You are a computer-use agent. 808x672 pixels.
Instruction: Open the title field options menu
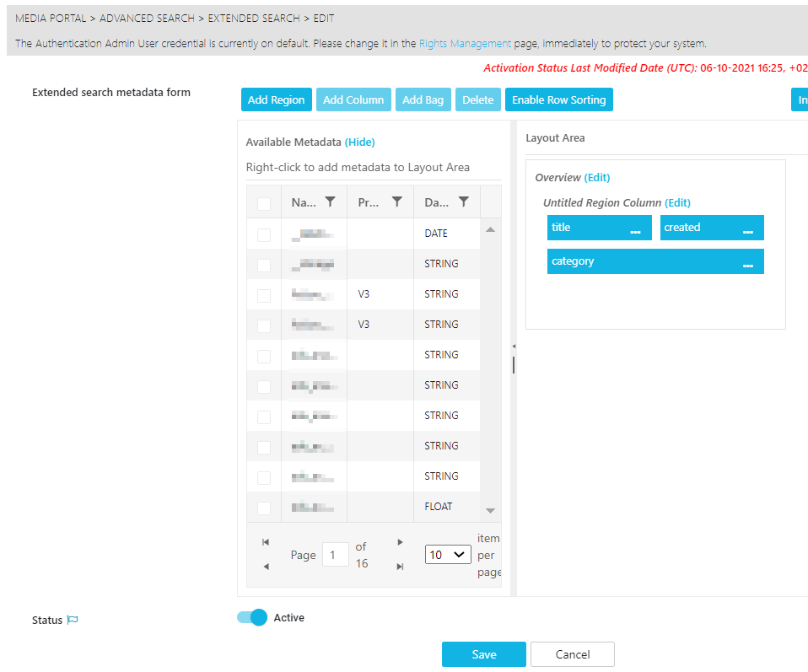click(x=635, y=230)
